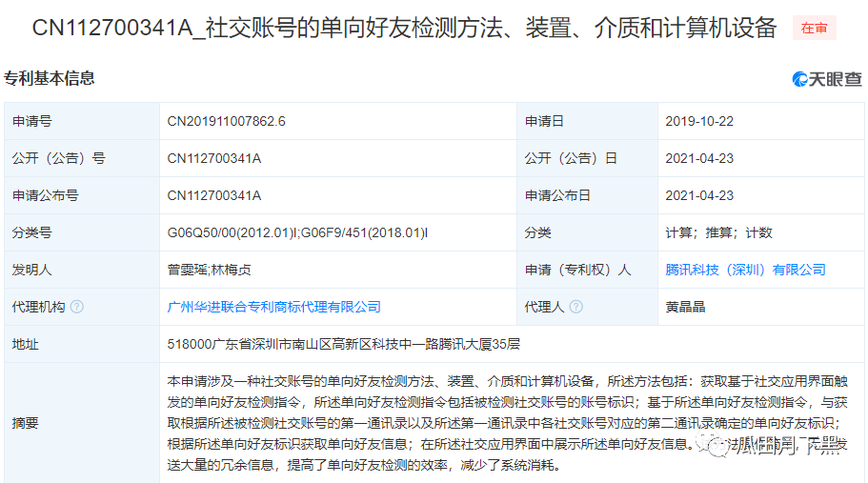This screenshot has height=483, width=868.
Task: Click the 申请公布号 label
Action: 46,195
